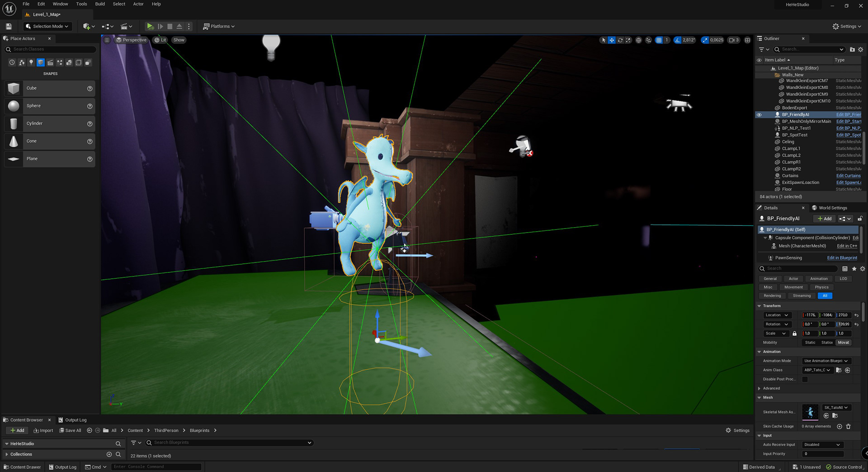This screenshot has width=868, height=472.
Task: Click the Import button in Content Browser
Action: click(43, 430)
